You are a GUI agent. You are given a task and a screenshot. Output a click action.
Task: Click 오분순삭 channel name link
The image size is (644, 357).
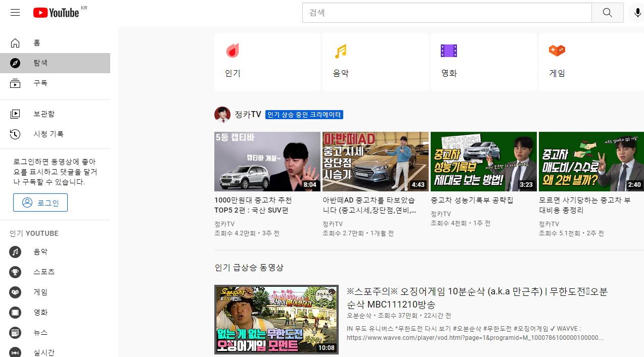[x=359, y=316]
